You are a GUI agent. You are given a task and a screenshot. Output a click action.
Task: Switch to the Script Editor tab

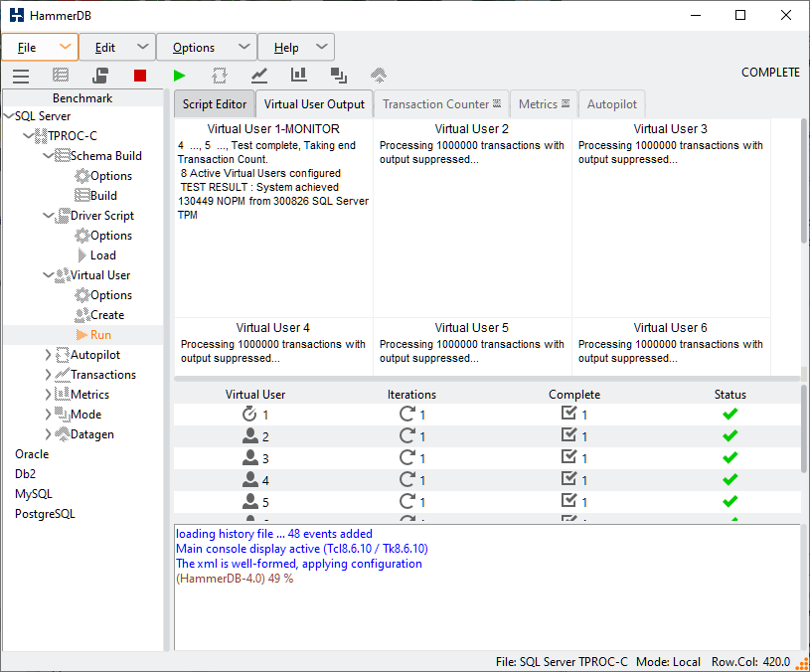click(x=215, y=104)
